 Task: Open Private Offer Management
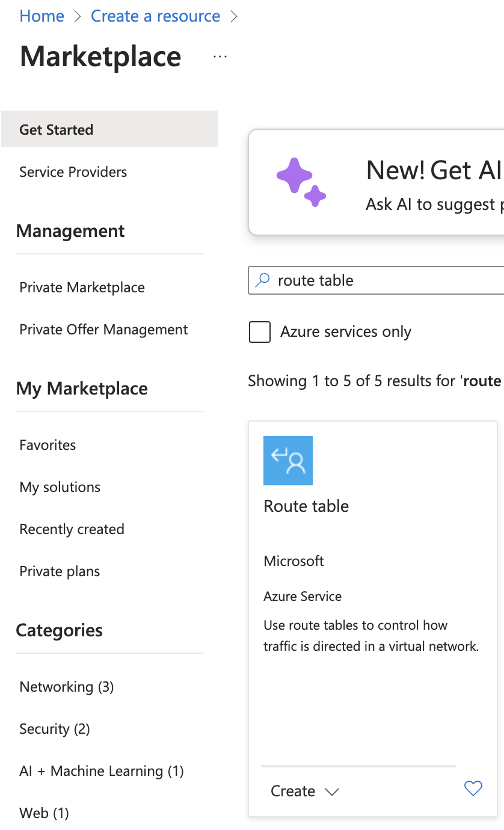coord(103,330)
